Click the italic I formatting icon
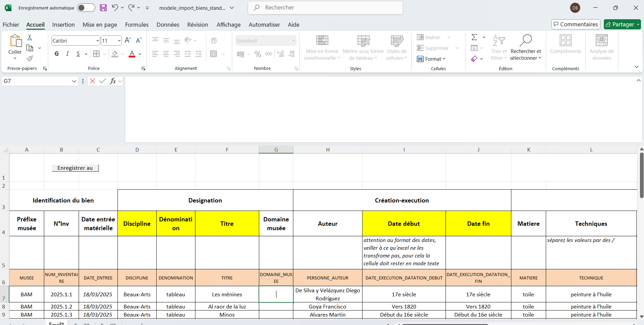 [x=68, y=54]
